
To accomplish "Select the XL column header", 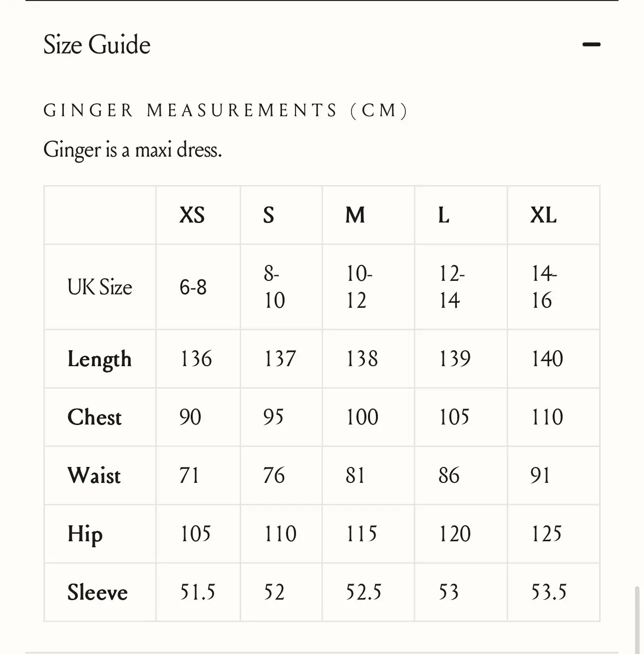I will pyautogui.click(x=543, y=216).
